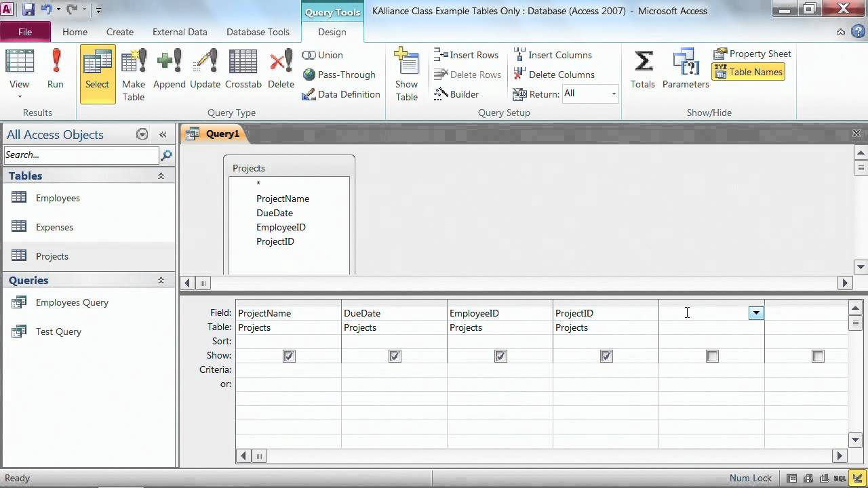
Task: Collapse the Queries group
Action: point(161,280)
